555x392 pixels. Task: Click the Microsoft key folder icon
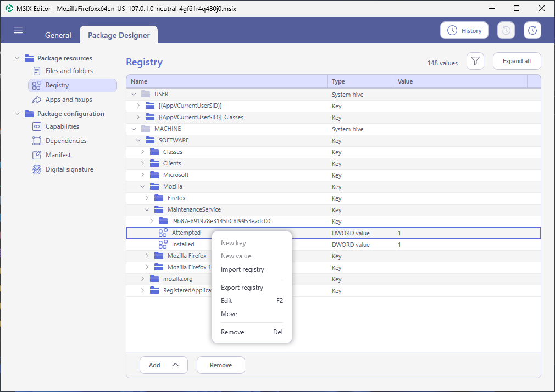[154, 175]
